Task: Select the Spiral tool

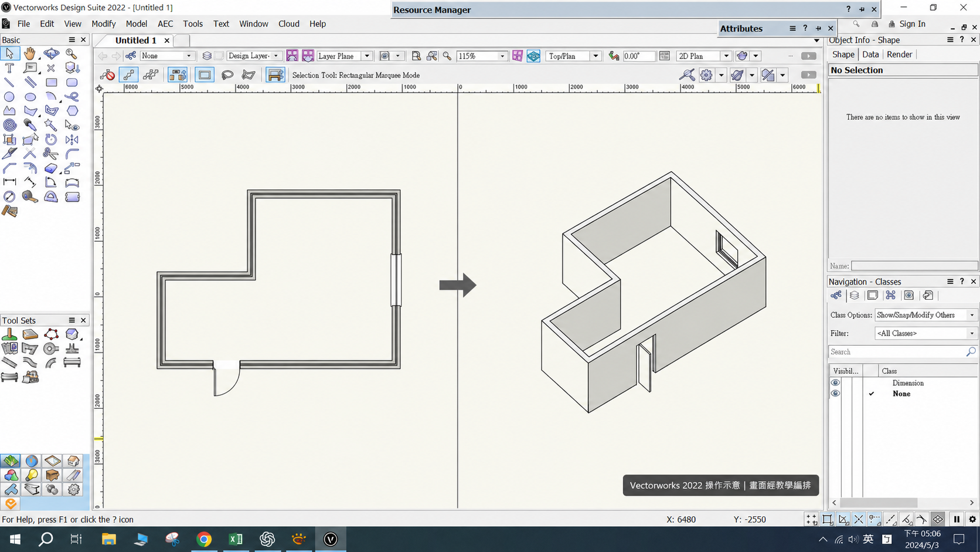Action: tap(9, 125)
